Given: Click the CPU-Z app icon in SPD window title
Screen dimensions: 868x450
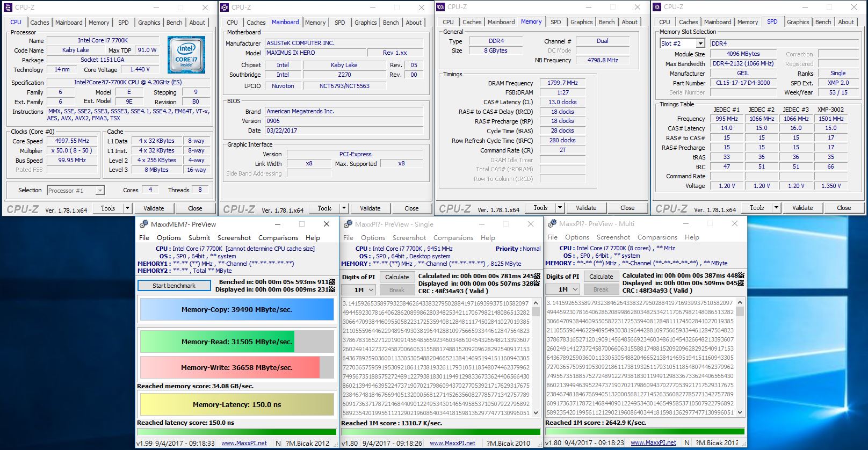Looking at the screenshot, I should pyautogui.click(x=657, y=7).
